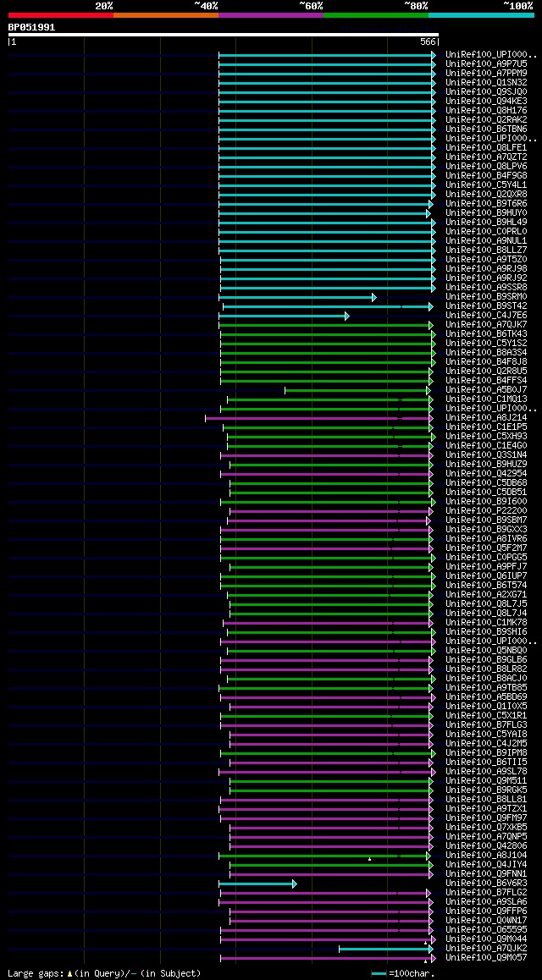Select the UniRef100_A9RJ92 label
The height and width of the screenshot is (980, 542).
[x=486, y=278]
